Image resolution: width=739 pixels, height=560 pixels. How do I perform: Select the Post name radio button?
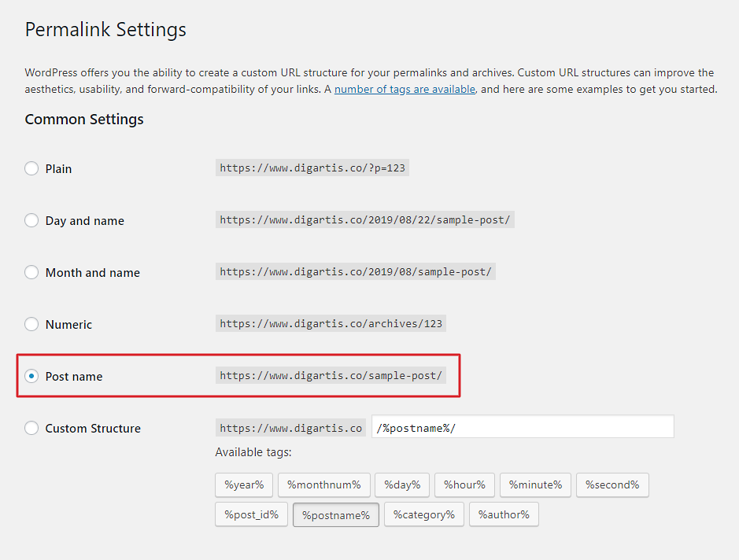point(31,376)
